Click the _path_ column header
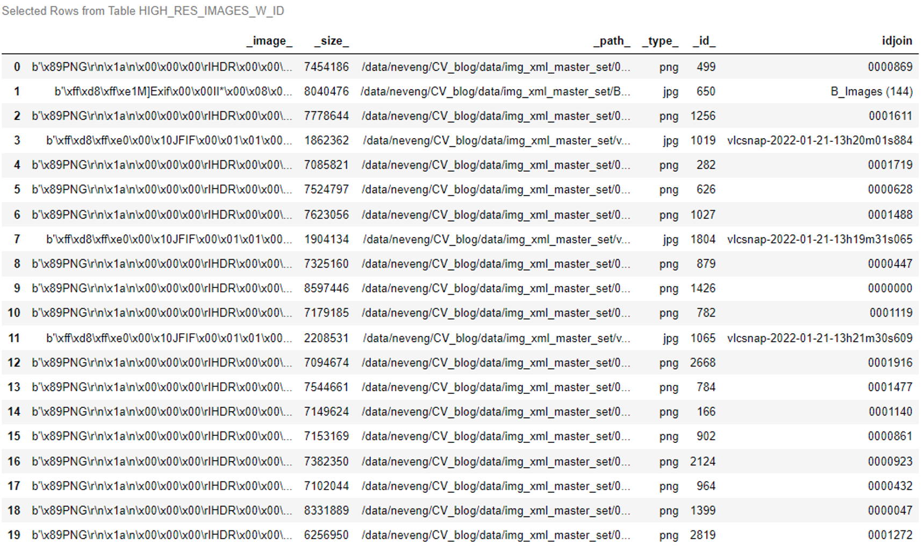This screenshot has height=560, width=924. (612, 41)
